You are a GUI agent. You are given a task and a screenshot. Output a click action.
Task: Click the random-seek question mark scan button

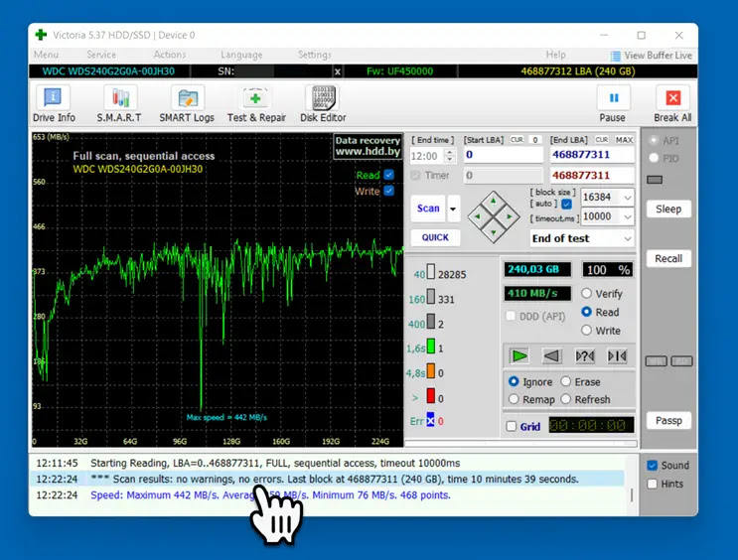(x=585, y=355)
